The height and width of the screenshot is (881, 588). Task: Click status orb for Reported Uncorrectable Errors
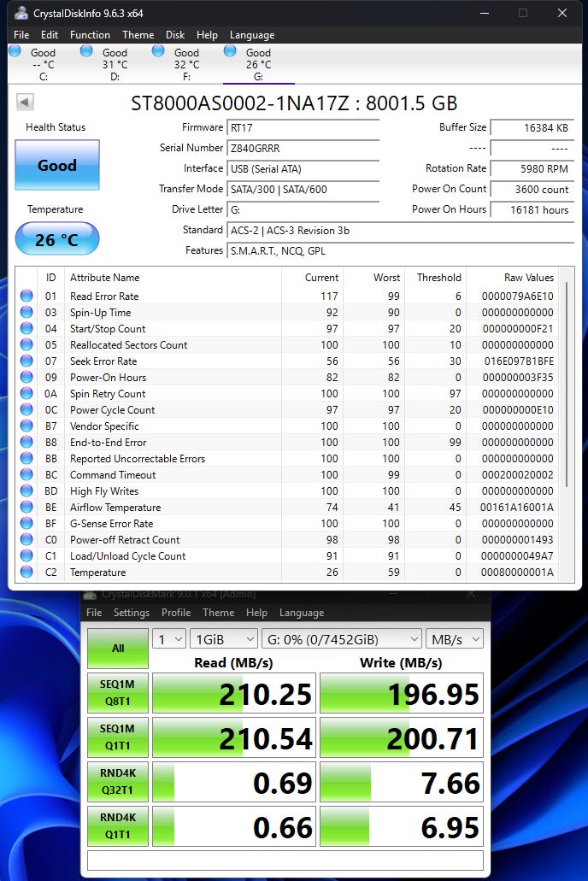point(26,459)
